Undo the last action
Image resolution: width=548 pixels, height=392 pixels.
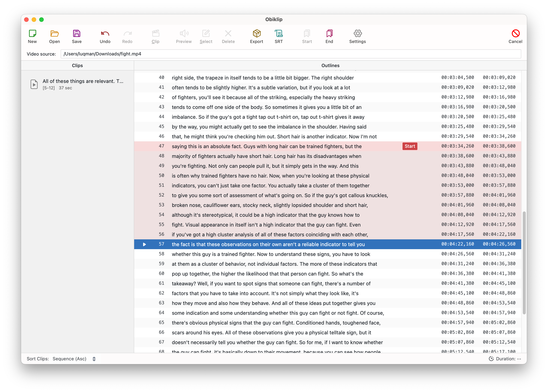coord(105,34)
